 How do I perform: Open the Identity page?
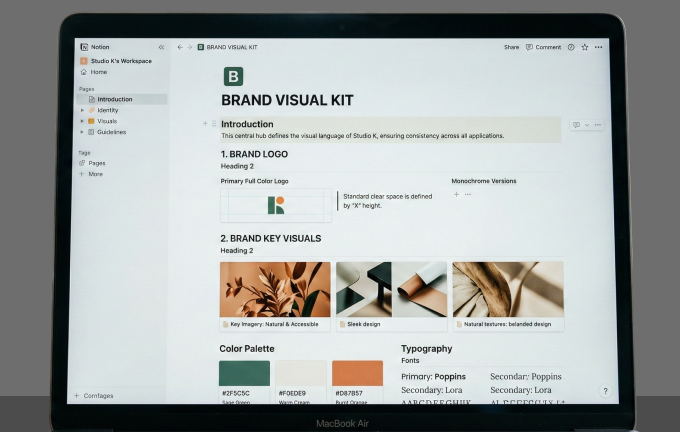coord(108,110)
